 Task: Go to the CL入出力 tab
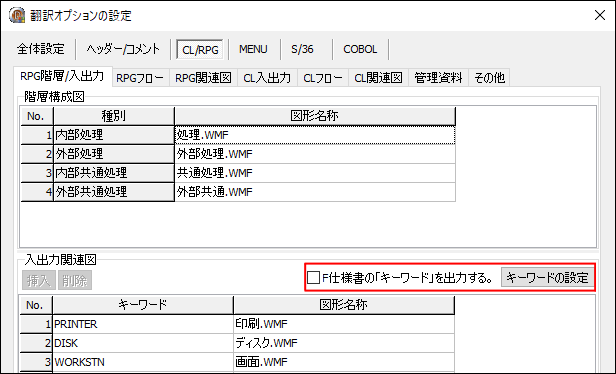click(267, 78)
